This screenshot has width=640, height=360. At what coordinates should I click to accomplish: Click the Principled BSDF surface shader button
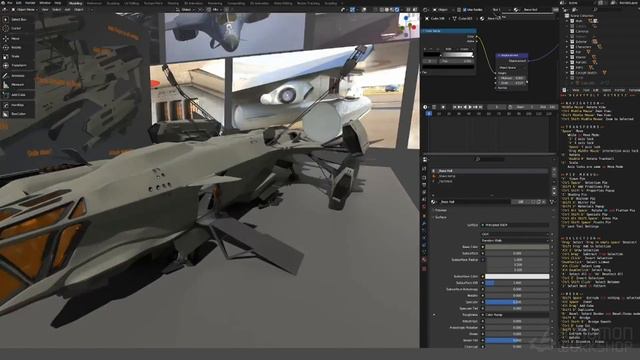click(x=516, y=225)
